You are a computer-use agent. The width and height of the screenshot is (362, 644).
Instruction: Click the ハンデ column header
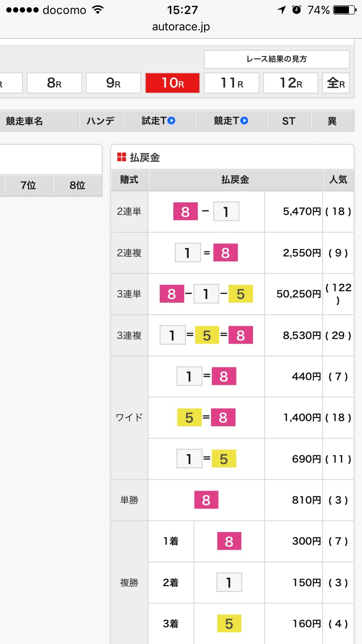point(101,121)
